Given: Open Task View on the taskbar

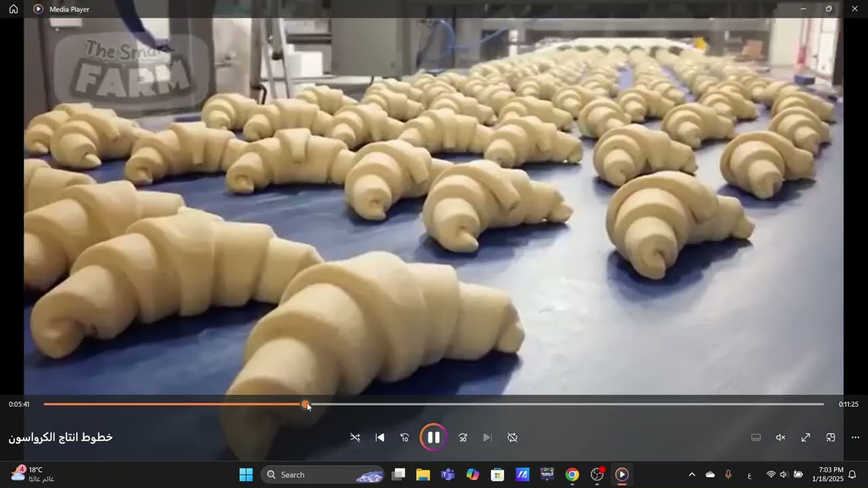Looking at the screenshot, I should (399, 474).
